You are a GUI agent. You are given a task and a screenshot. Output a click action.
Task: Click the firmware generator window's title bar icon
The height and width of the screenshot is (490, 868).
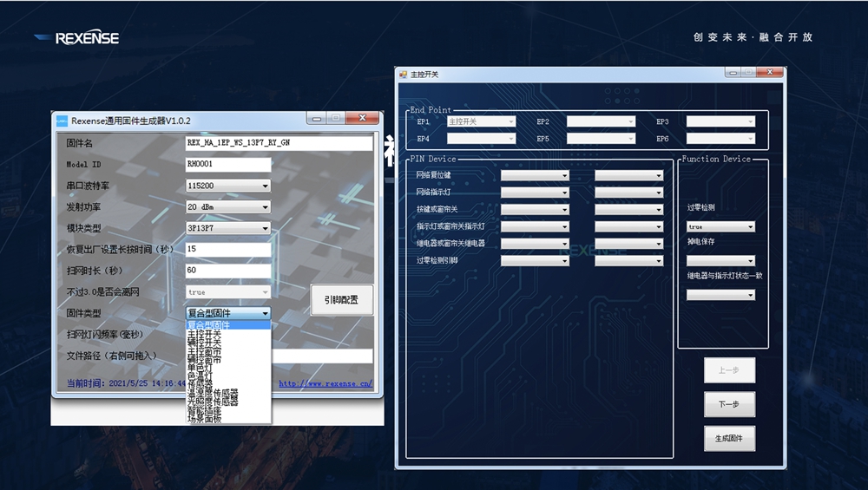62,121
